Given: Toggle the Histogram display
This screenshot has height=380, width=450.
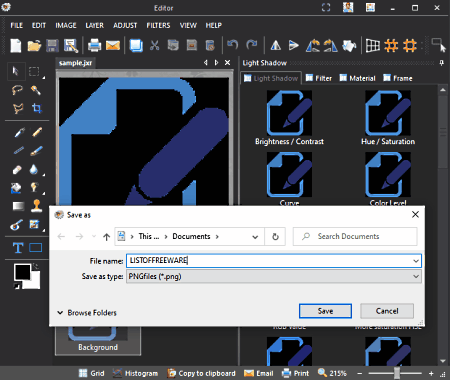Looking at the screenshot, I should coord(135,373).
